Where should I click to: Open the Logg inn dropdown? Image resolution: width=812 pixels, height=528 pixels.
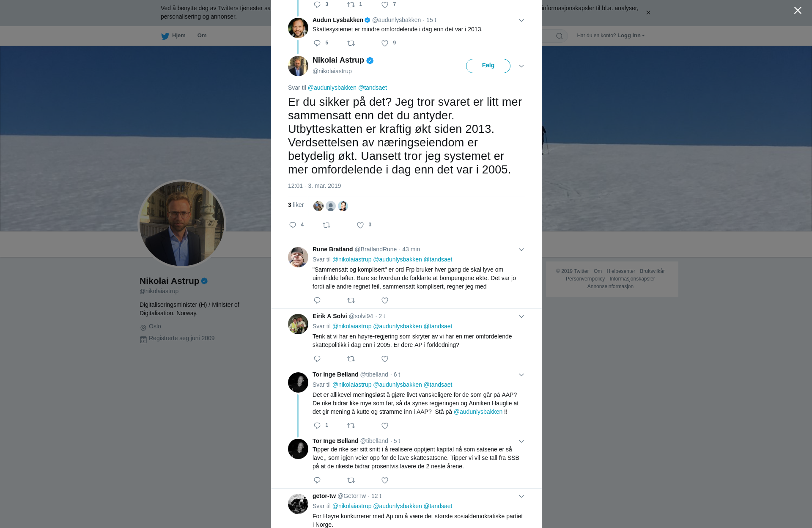[631, 36]
